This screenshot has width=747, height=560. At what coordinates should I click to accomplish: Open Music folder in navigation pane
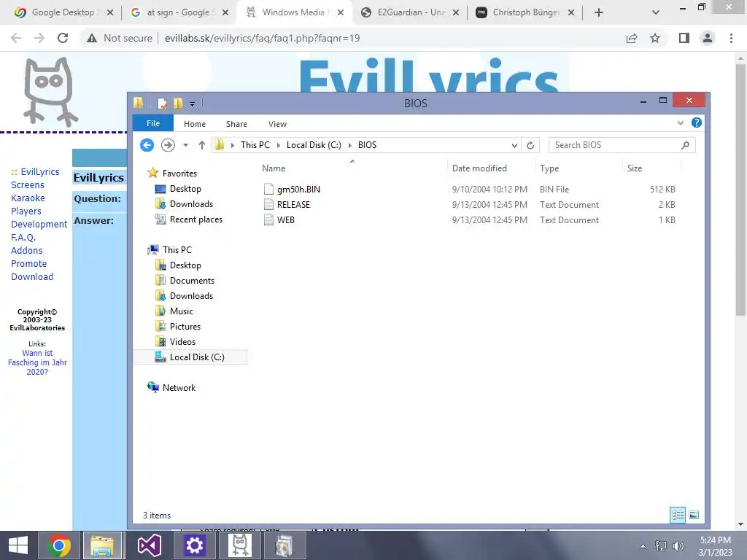click(181, 311)
